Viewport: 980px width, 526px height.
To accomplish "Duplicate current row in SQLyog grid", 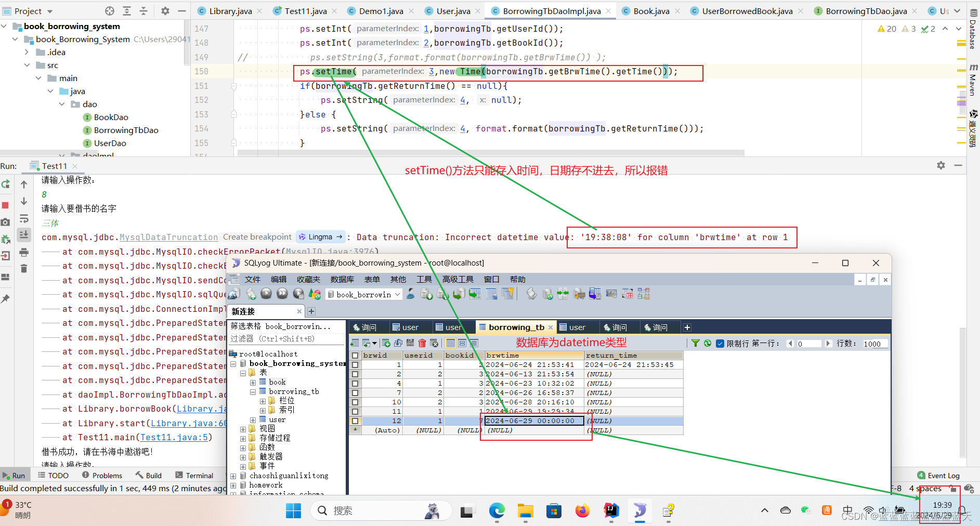I will [398, 343].
